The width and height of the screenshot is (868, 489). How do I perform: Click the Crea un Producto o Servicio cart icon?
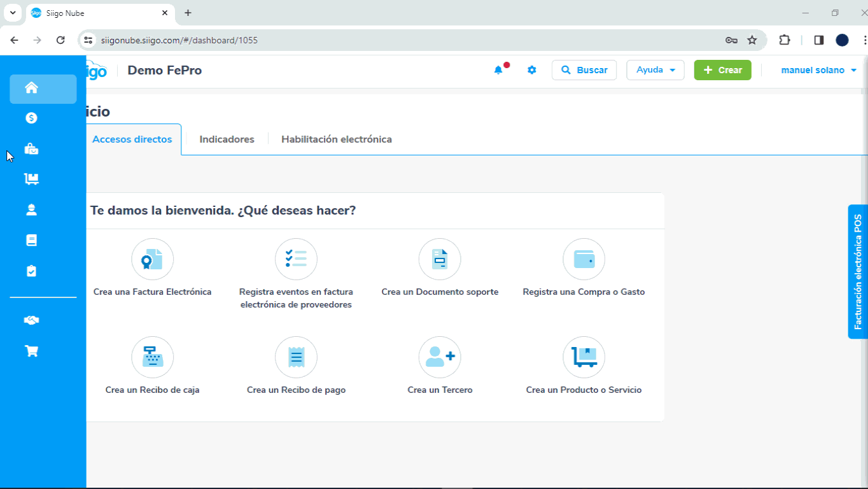click(584, 357)
